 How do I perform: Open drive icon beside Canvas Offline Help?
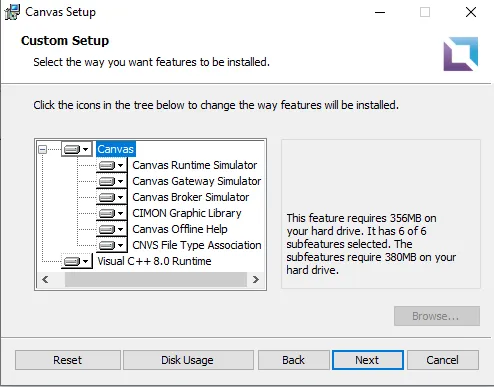click(x=112, y=229)
